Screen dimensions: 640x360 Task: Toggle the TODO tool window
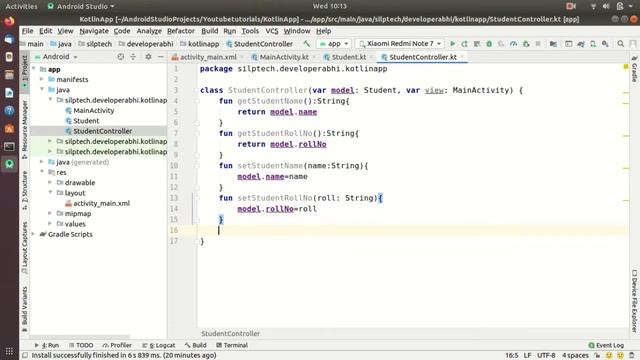coord(81,345)
